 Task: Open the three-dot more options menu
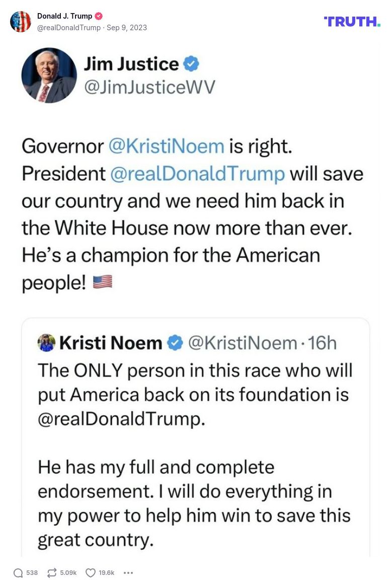click(128, 573)
